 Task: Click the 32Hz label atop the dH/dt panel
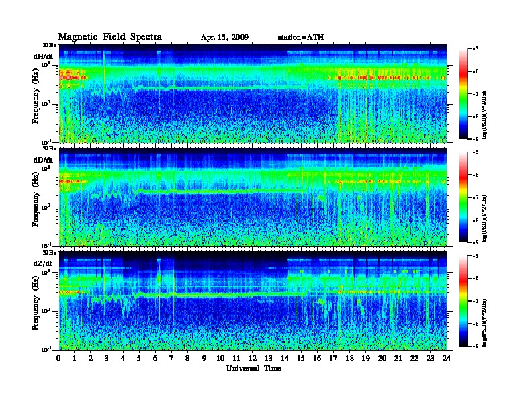coord(50,45)
